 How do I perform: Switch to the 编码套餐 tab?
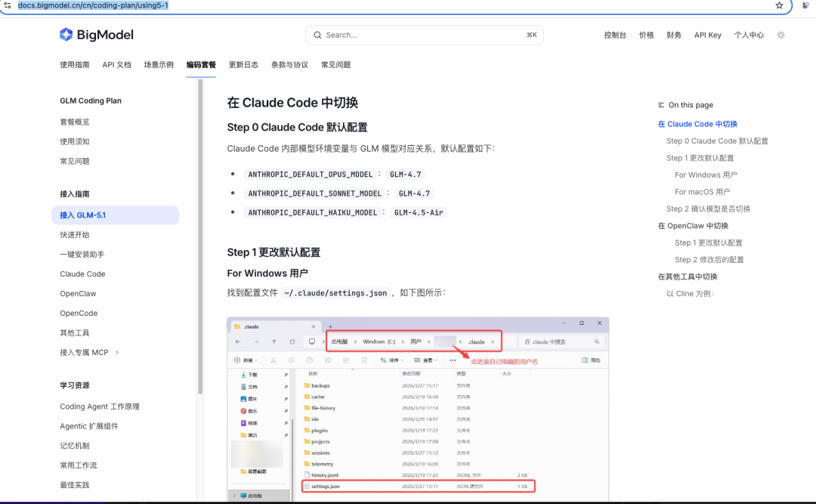pos(201,64)
